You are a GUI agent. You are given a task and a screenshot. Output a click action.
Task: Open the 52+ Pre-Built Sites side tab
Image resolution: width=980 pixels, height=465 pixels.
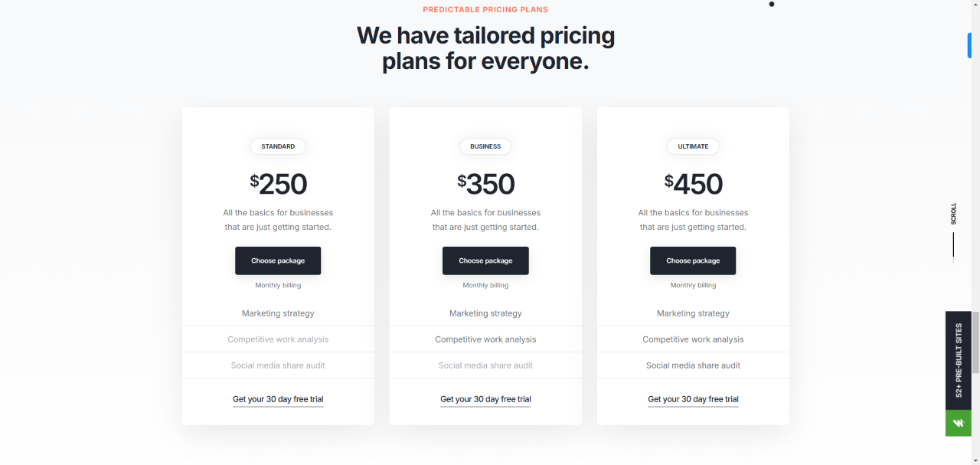[x=958, y=360]
